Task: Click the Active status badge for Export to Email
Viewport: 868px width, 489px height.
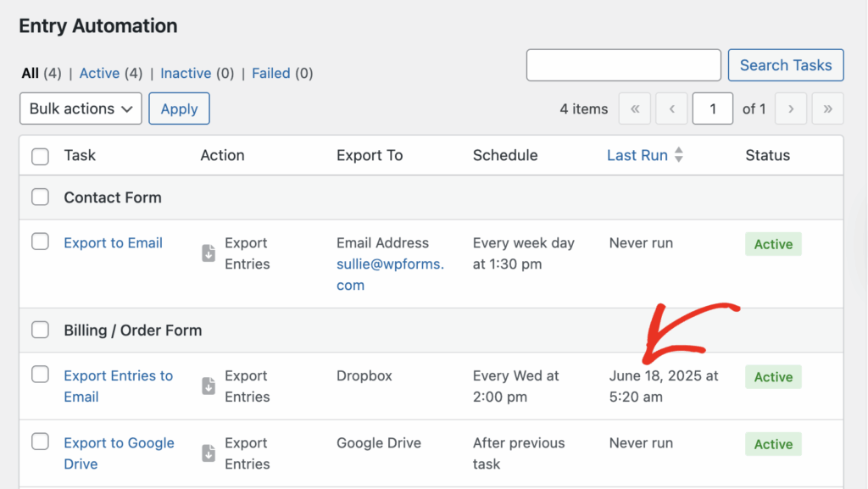Action: [x=773, y=244]
